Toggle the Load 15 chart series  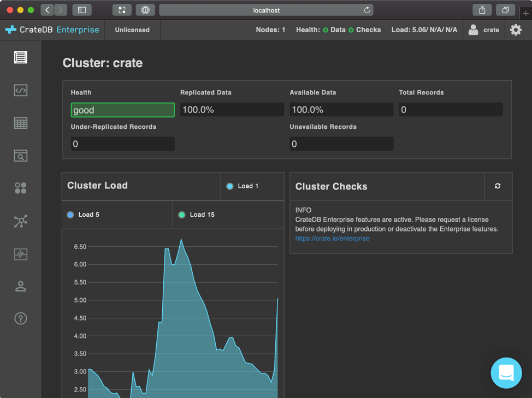point(196,215)
